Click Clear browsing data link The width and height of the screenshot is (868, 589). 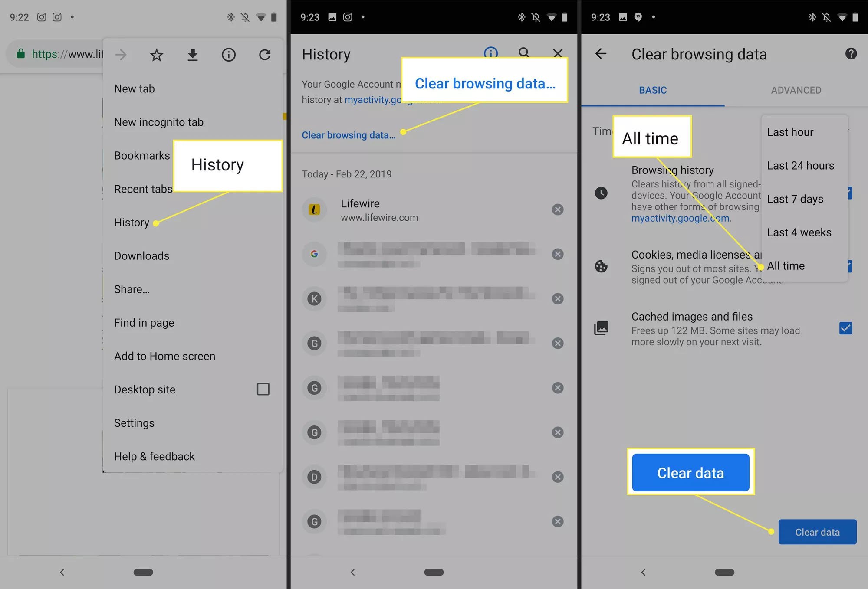click(349, 134)
